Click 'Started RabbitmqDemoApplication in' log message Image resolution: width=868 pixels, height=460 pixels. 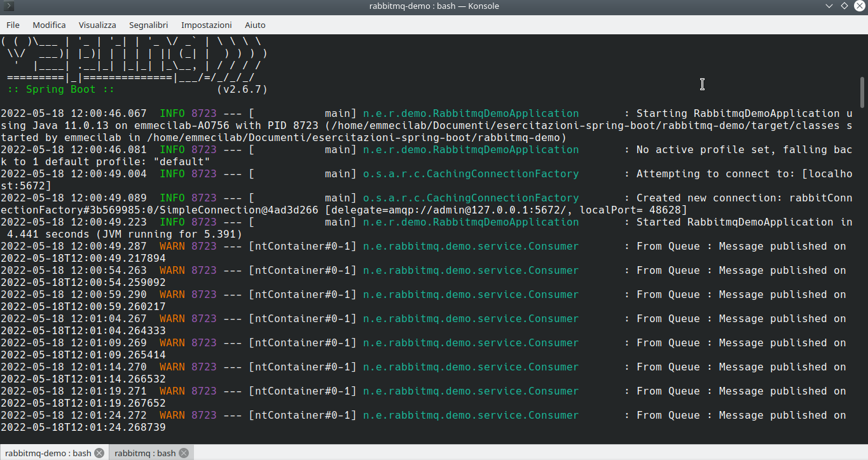tap(744, 222)
